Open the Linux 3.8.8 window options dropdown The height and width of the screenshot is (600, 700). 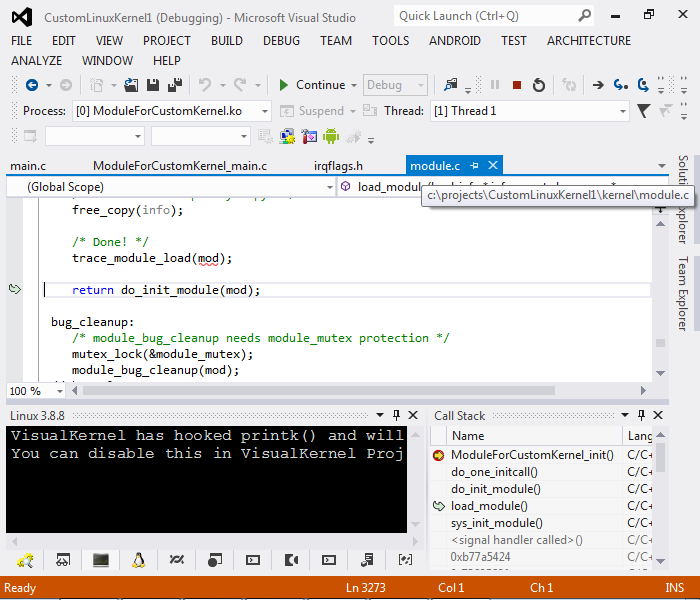coord(380,415)
